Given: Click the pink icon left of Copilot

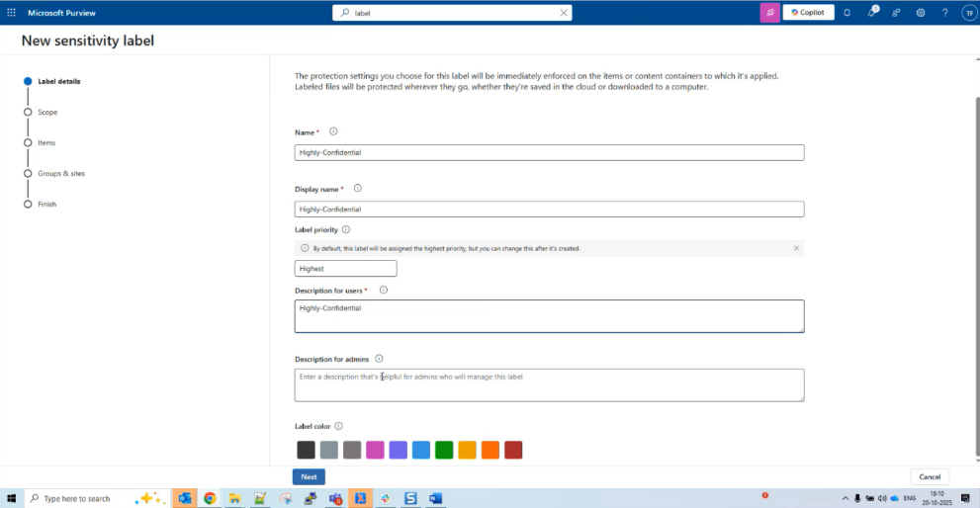Looking at the screenshot, I should [x=769, y=13].
